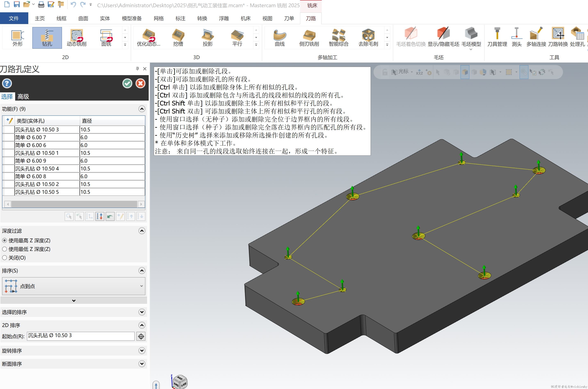Collapse the 功能(F) (9) section
Screen dimensions: 588x389
142,109
